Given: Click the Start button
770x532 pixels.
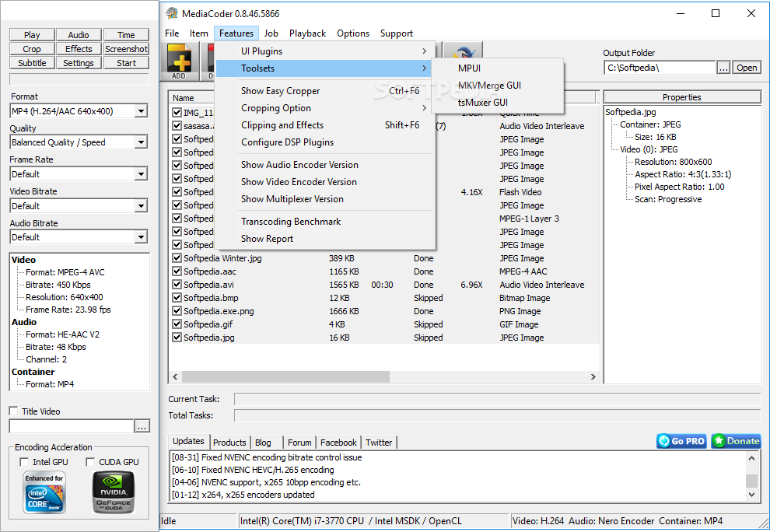Looking at the screenshot, I should pyautogui.click(x=126, y=63).
